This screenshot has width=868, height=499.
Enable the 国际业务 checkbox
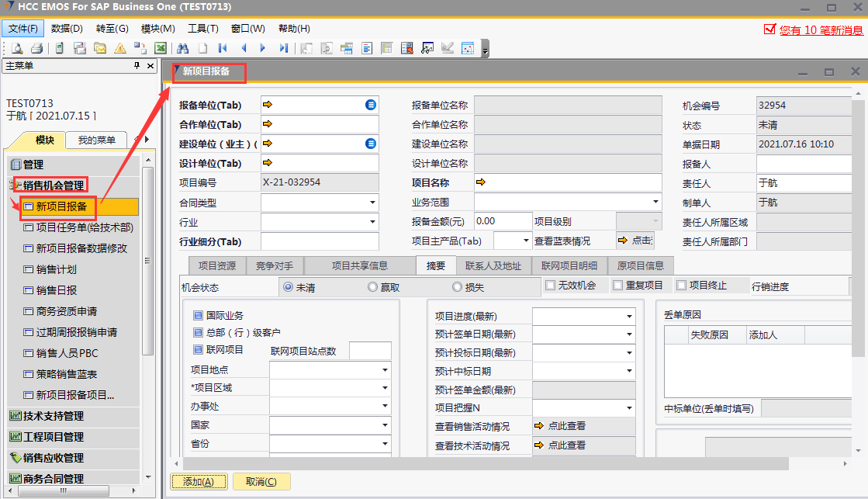(198, 316)
